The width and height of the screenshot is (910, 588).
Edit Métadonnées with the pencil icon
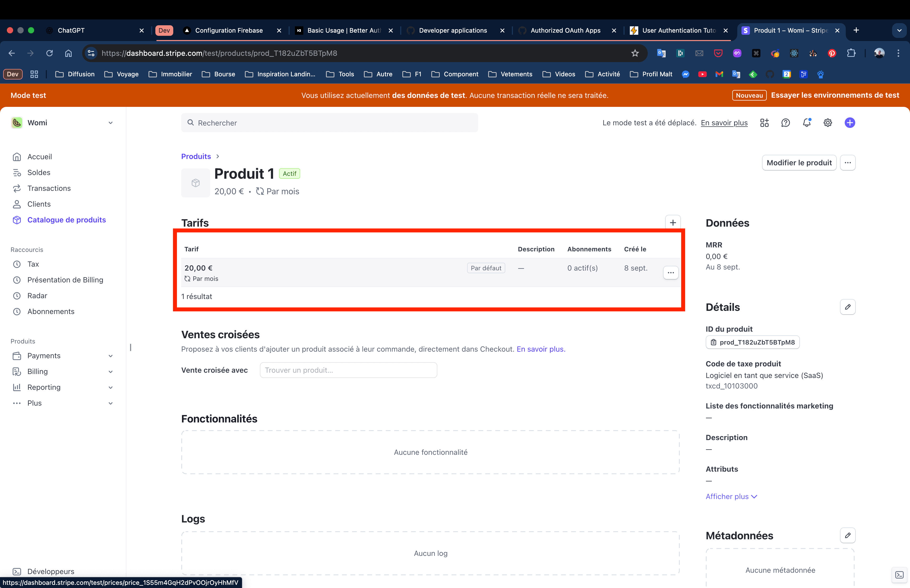pos(847,535)
